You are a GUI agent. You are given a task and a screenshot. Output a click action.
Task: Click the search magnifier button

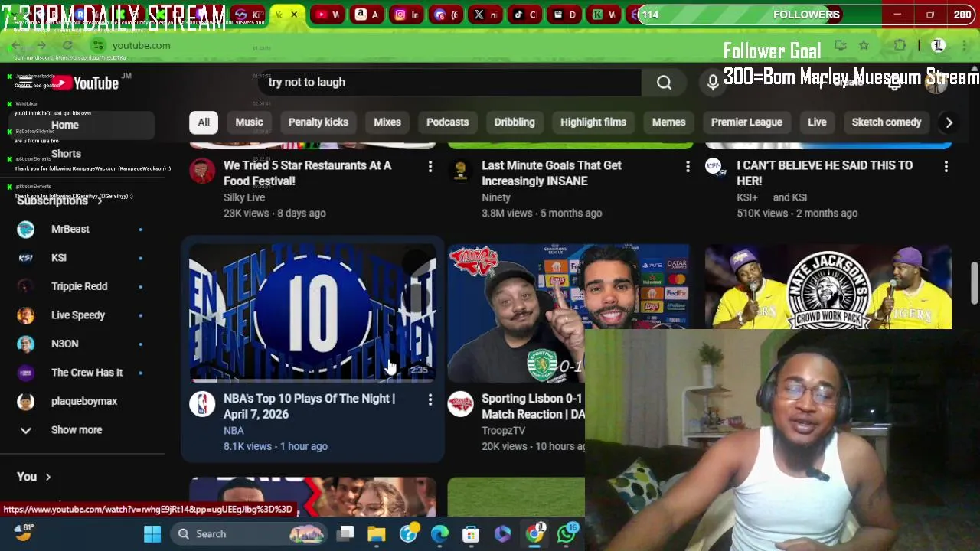(x=664, y=83)
